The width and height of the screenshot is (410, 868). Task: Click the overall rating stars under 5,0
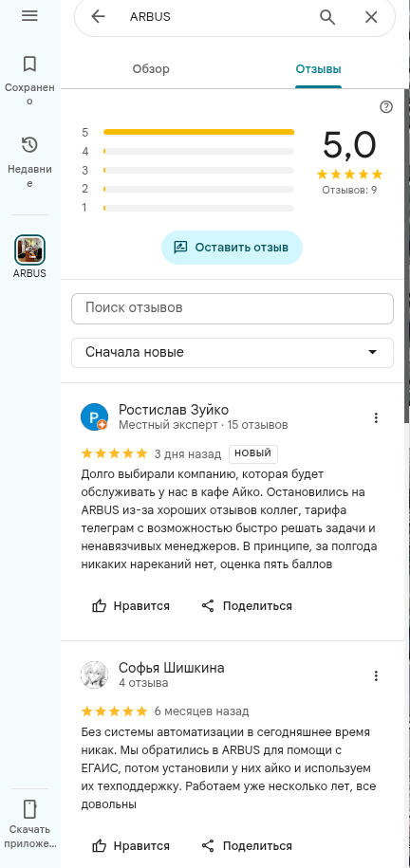[x=349, y=175]
